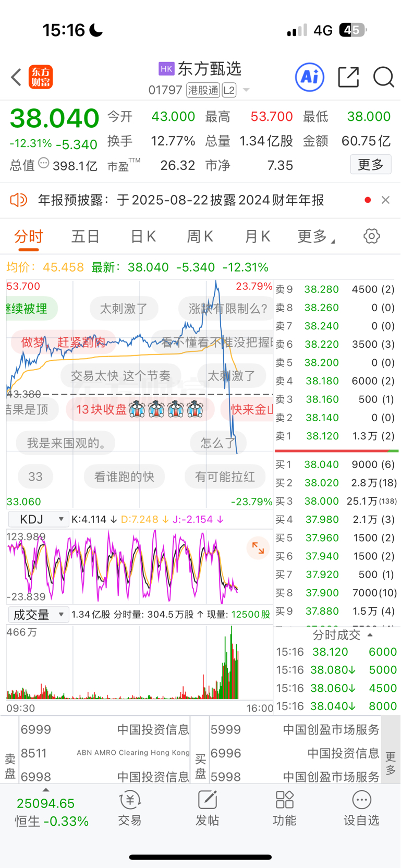Tap the current price 38.040 headline
Viewport: 401px width, 868px height.
(x=54, y=118)
